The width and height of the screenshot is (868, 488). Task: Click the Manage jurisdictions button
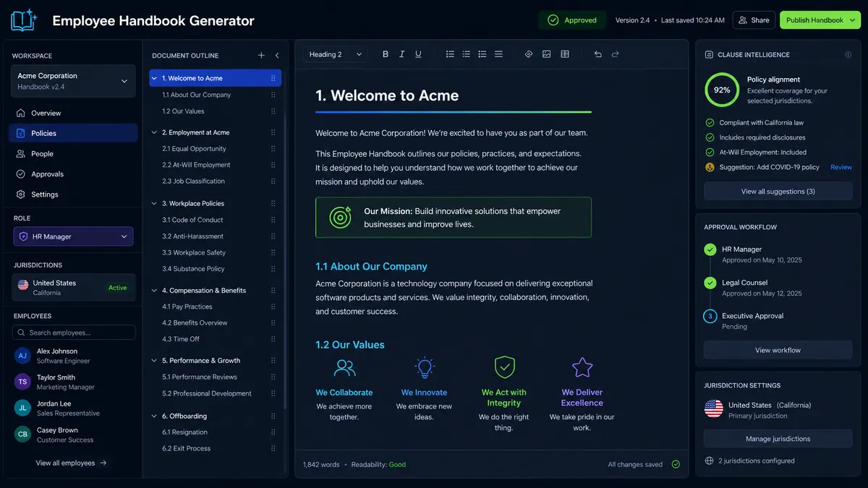tap(778, 439)
